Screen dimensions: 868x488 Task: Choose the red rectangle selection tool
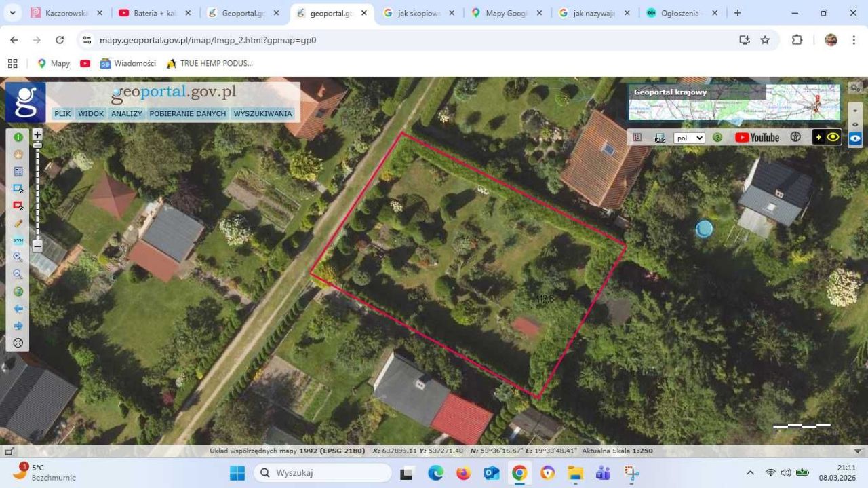coord(18,206)
